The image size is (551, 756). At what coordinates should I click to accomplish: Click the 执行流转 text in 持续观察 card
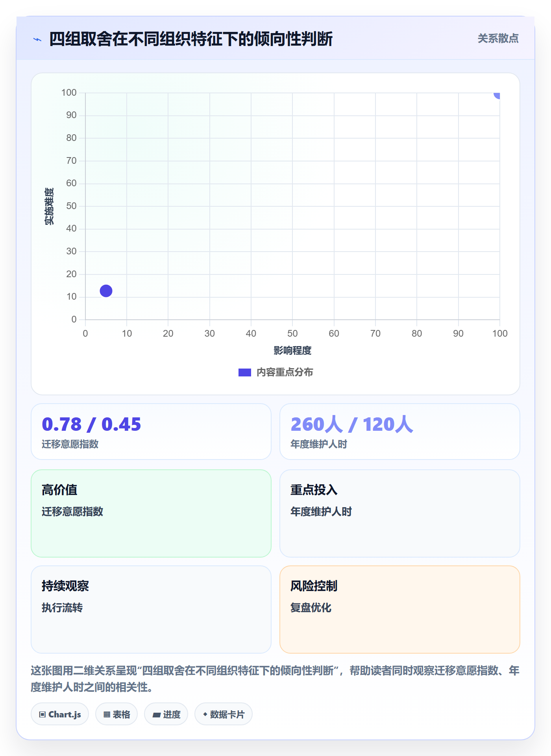click(62, 608)
